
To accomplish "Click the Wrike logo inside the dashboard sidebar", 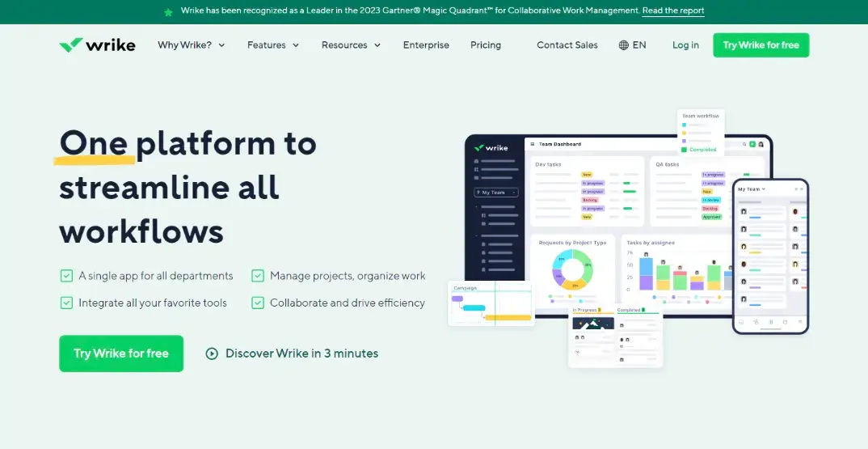I will [x=490, y=147].
